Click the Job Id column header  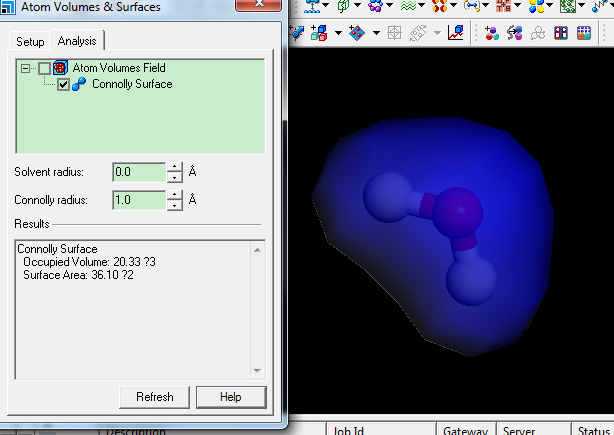[x=381, y=430]
